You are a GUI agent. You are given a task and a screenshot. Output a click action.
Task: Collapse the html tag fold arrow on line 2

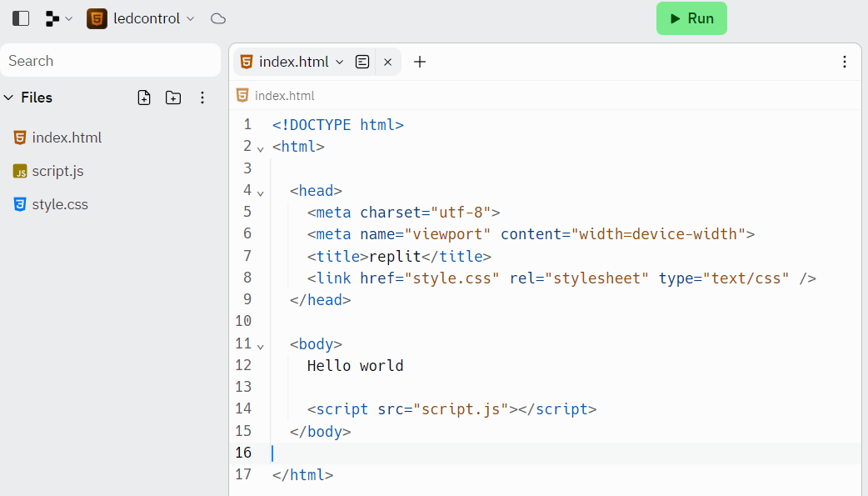260,149
